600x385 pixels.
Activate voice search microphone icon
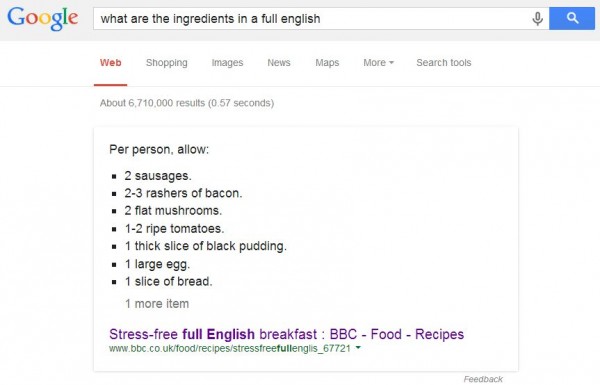point(537,18)
